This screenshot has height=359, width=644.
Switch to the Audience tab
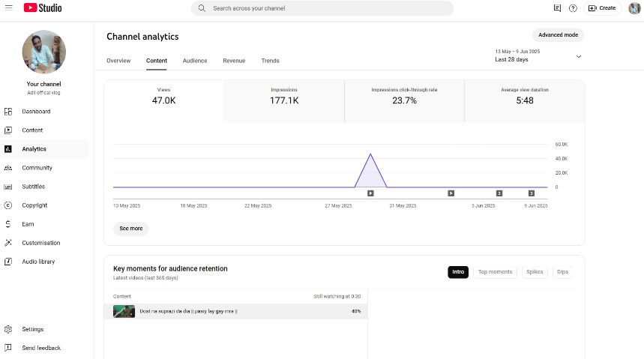click(195, 61)
